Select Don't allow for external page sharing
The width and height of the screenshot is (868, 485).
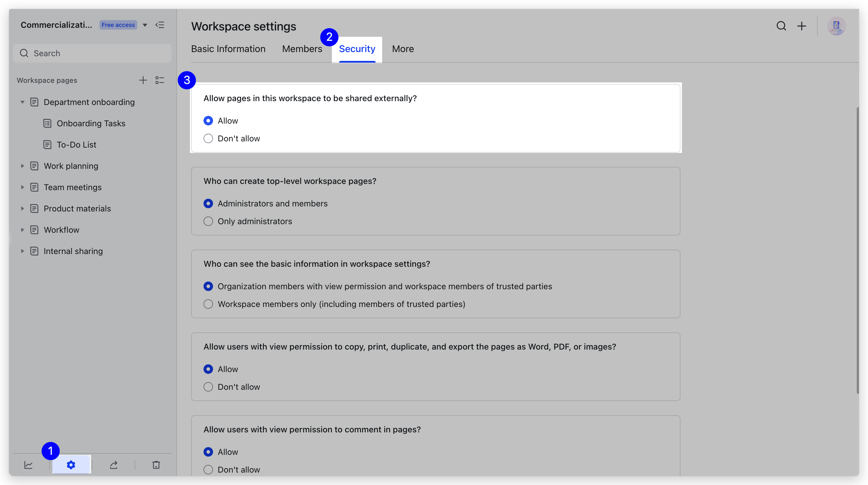pos(208,138)
